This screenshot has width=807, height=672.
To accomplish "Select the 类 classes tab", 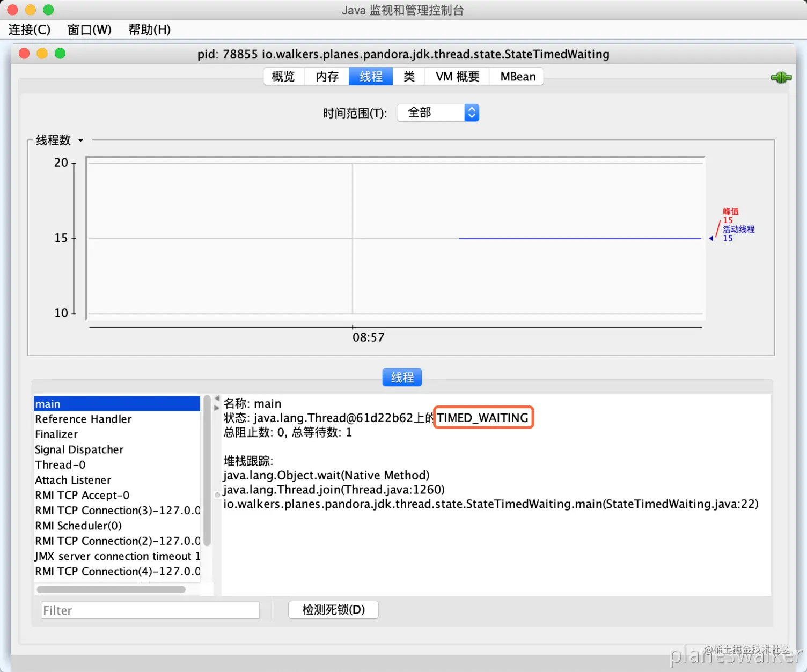I will click(x=408, y=76).
